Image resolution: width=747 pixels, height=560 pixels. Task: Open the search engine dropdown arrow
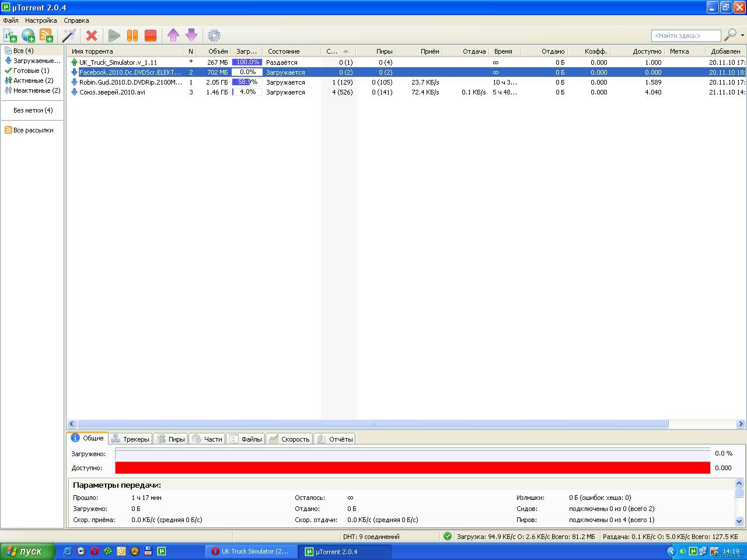[x=742, y=36]
